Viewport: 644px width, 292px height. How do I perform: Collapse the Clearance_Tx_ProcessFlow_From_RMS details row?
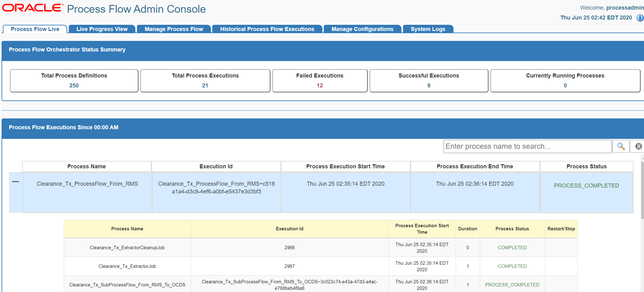click(16, 182)
